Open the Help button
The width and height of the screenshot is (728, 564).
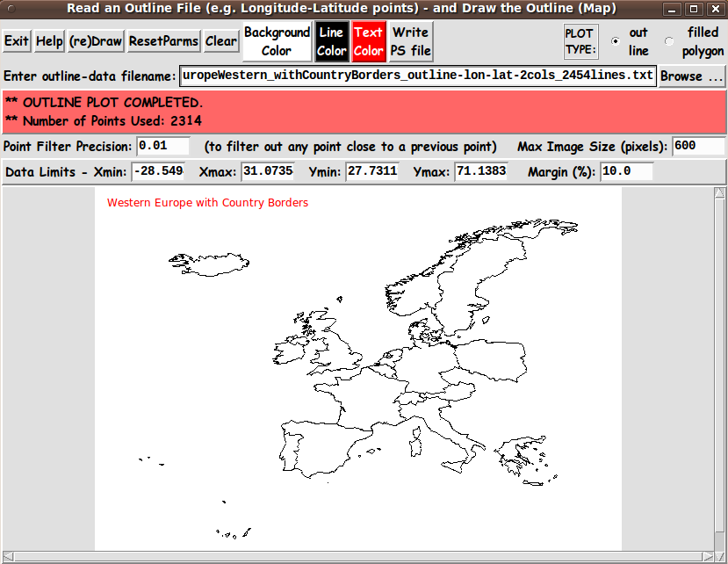point(49,41)
